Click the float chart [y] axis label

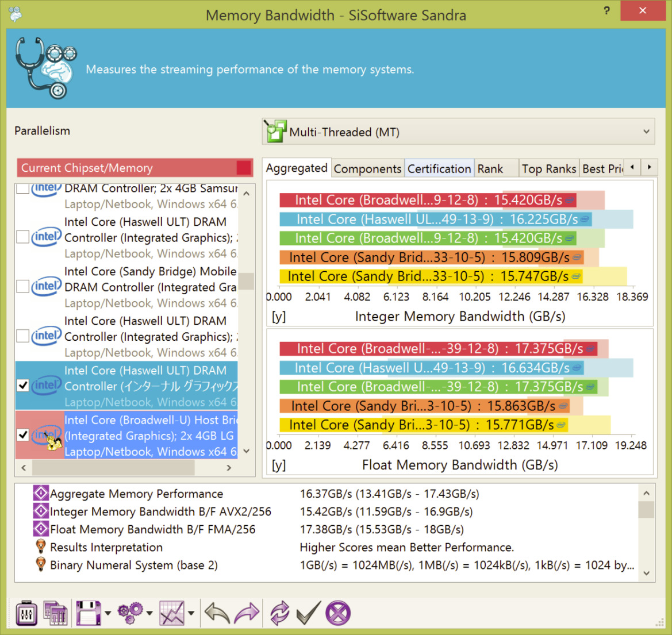pyautogui.click(x=279, y=465)
